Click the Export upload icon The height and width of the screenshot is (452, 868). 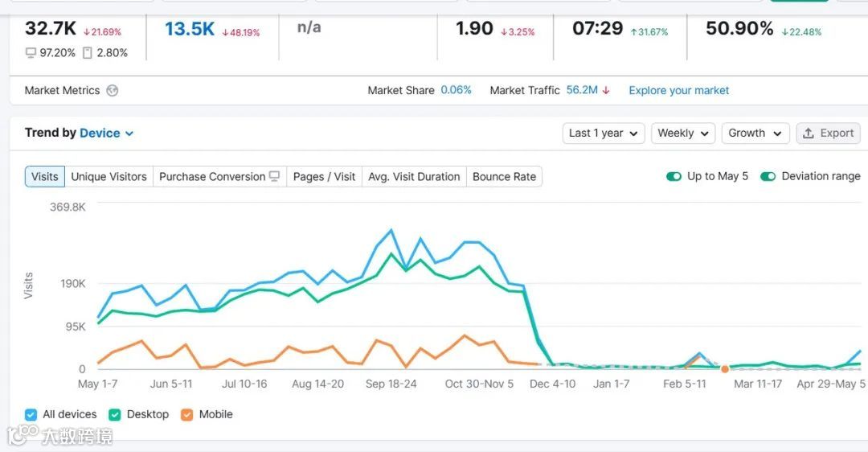click(x=809, y=134)
